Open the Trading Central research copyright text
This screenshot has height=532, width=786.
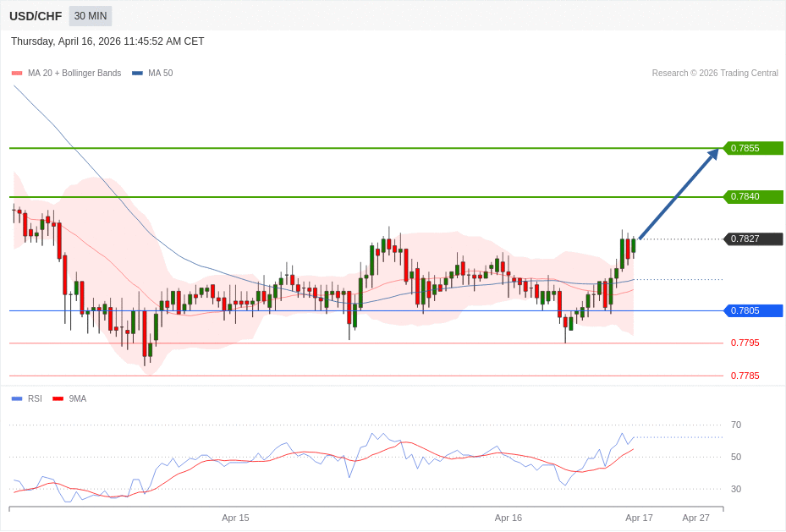(x=715, y=74)
